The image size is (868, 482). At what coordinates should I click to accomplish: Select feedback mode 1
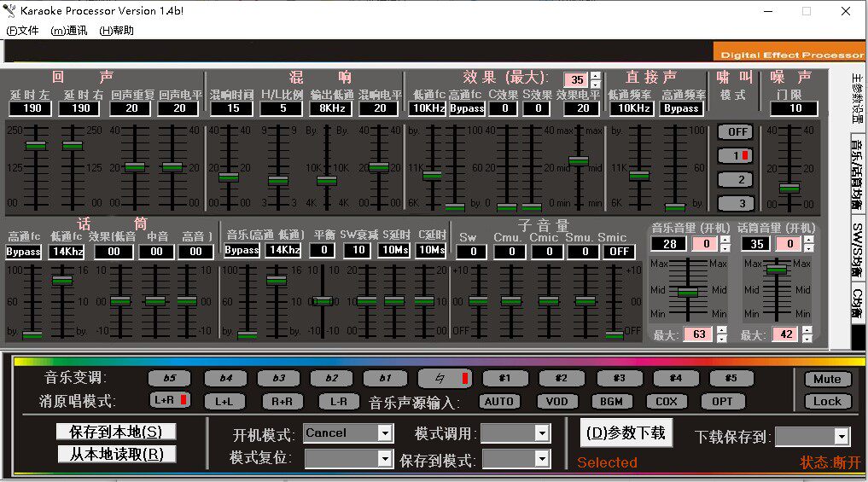pyautogui.click(x=736, y=155)
